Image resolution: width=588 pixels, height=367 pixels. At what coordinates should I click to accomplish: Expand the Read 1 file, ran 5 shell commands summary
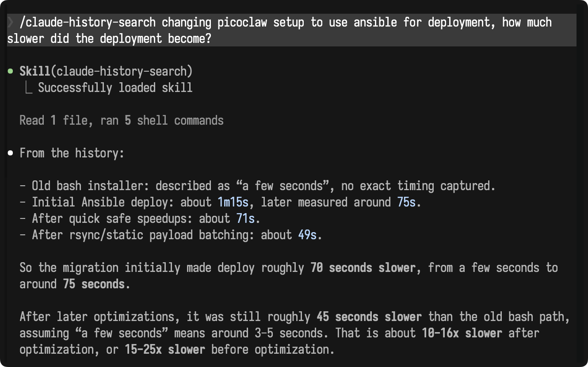(x=122, y=120)
